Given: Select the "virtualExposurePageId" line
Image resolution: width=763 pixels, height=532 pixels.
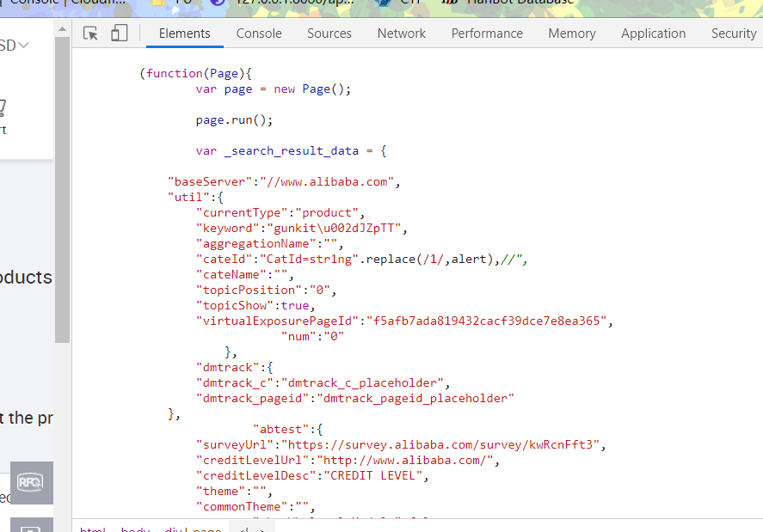Looking at the screenshot, I should coord(404,321).
